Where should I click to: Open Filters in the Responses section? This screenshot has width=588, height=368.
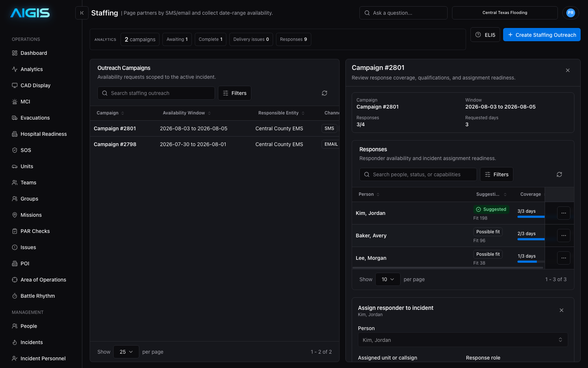coord(496,174)
